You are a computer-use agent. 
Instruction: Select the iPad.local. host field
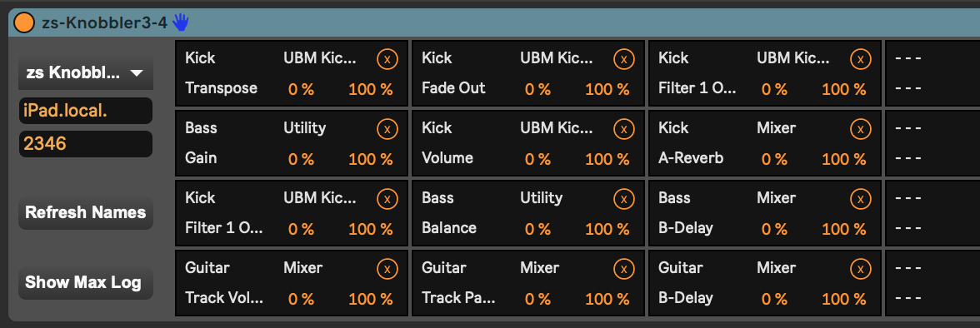pos(86,111)
